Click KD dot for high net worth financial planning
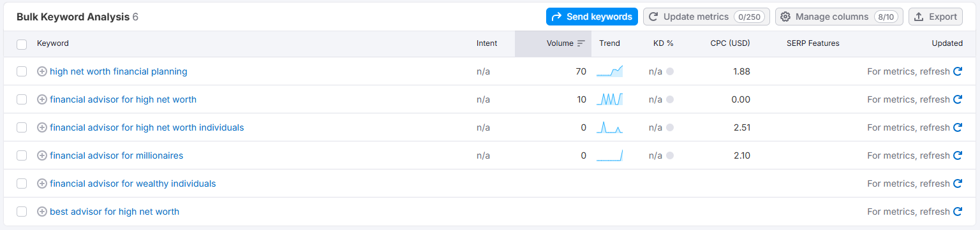This screenshot has width=980, height=230. tap(670, 71)
